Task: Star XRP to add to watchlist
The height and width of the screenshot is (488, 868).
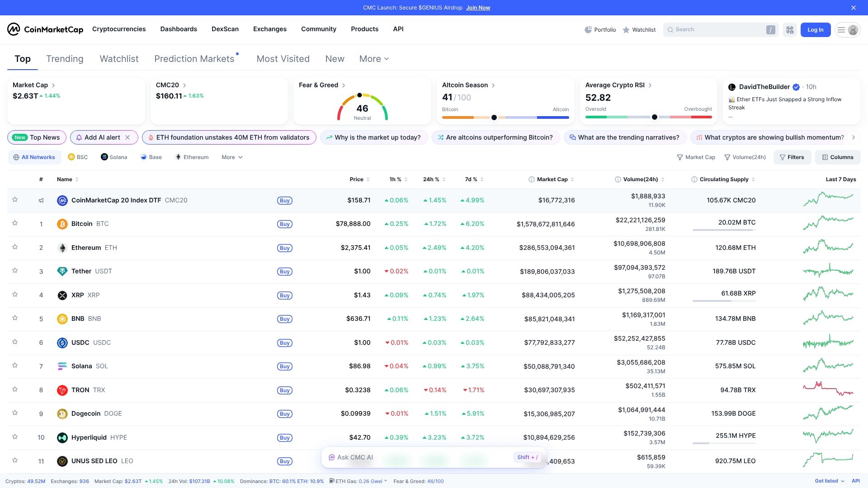Action: (x=15, y=295)
